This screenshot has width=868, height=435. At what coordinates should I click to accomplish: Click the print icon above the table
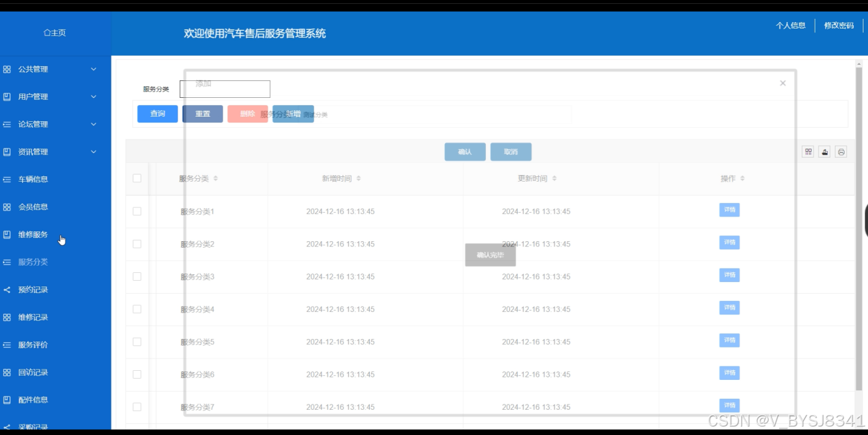point(841,152)
